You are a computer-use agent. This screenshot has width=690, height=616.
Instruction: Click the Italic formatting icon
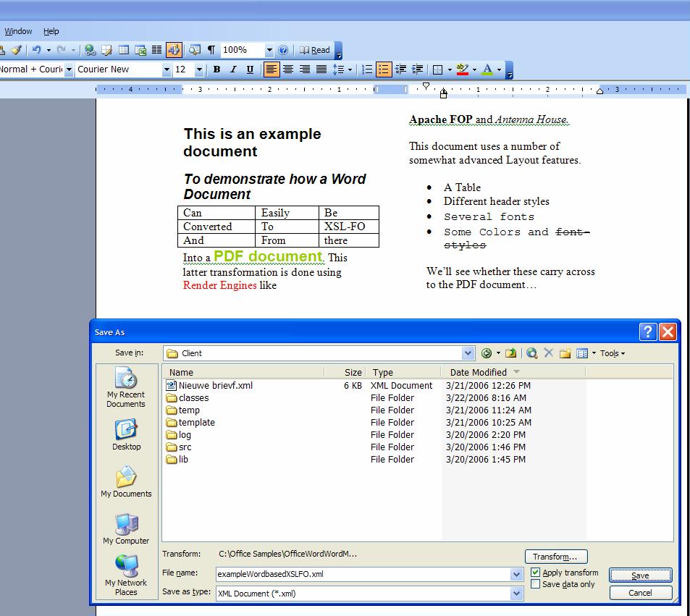(x=233, y=69)
